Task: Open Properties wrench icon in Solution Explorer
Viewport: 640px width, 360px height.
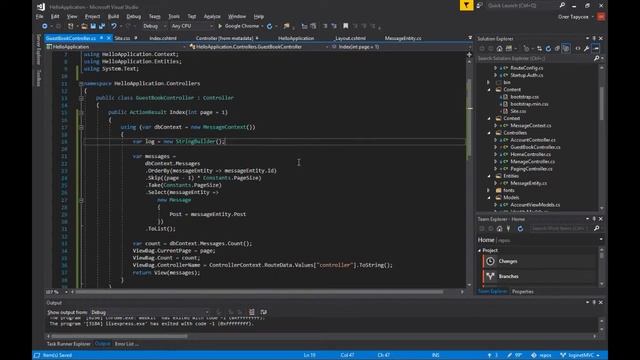Action: point(587,49)
